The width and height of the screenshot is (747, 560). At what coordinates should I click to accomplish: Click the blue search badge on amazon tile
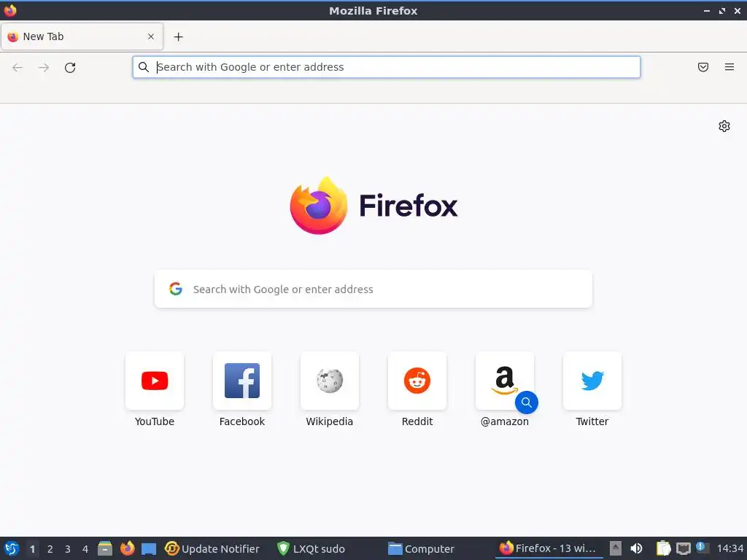[x=527, y=402]
